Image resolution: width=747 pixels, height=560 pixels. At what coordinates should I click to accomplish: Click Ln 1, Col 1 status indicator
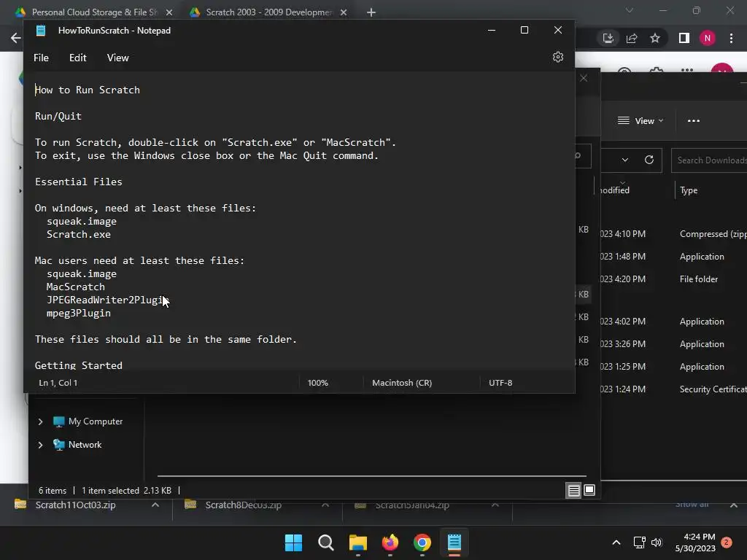pyautogui.click(x=58, y=383)
